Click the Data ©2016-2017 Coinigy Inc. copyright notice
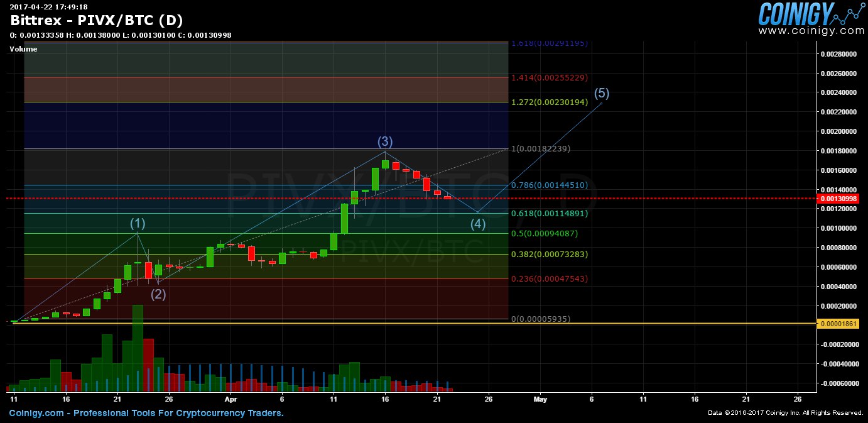Screen dimensions: 868x423 click(x=786, y=413)
